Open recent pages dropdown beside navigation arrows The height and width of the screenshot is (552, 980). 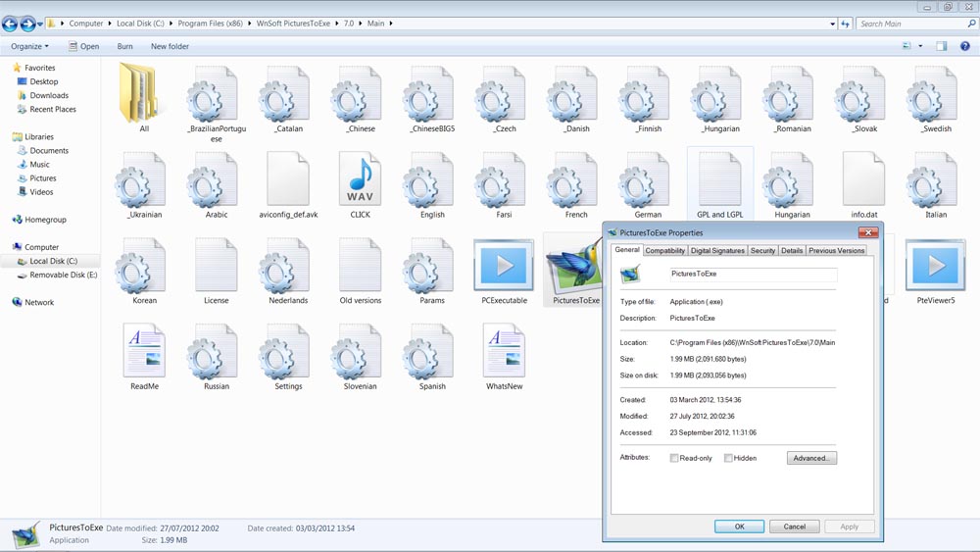(40, 25)
